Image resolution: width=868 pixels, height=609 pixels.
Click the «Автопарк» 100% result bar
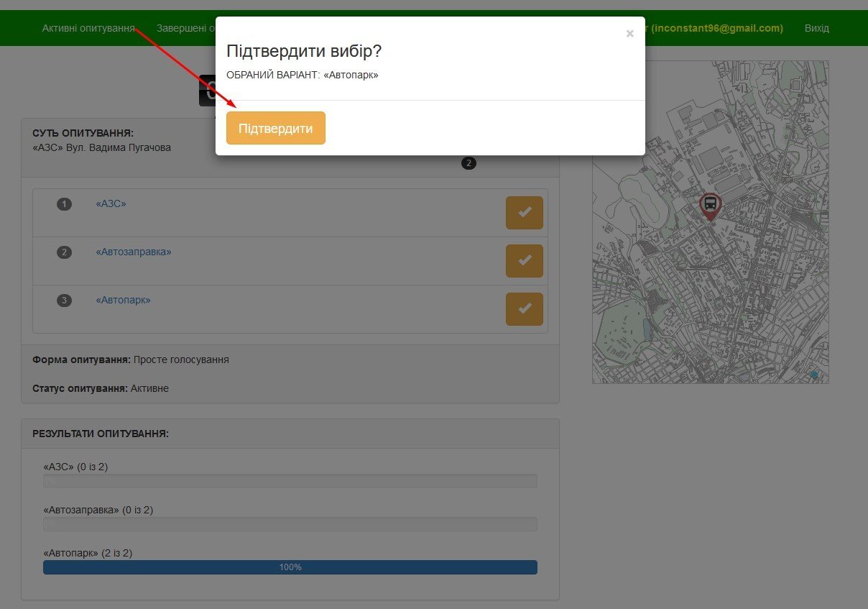290,567
